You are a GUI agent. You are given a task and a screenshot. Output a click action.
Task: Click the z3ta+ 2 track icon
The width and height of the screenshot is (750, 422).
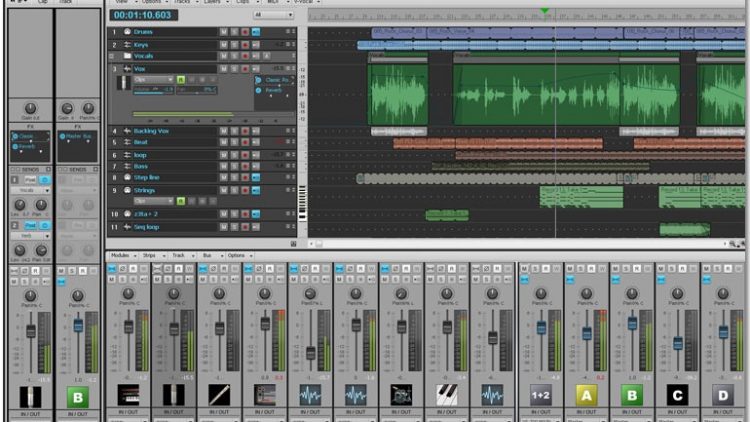pyautogui.click(x=127, y=214)
